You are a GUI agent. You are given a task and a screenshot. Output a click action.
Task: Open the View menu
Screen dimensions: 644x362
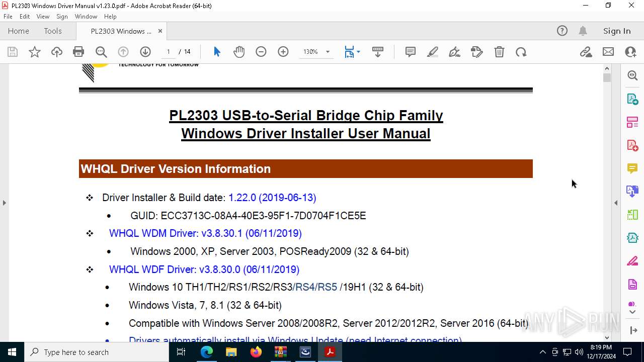(x=43, y=17)
